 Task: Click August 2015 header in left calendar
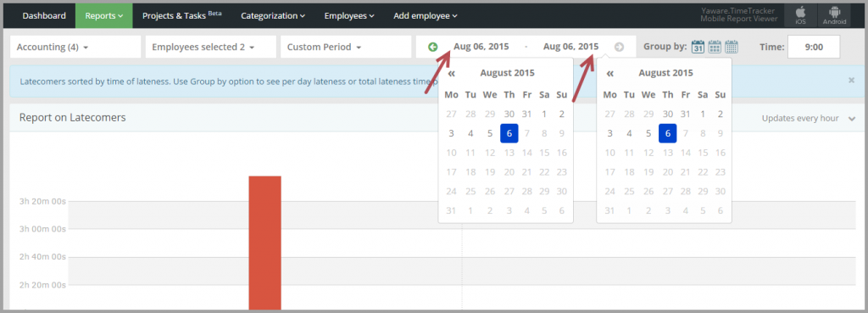[x=507, y=73]
